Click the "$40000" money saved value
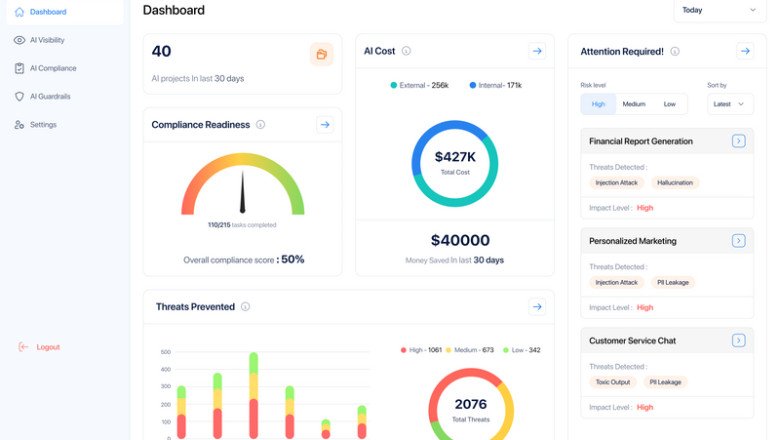Viewport: 780px width, 440px height. click(x=460, y=241)
